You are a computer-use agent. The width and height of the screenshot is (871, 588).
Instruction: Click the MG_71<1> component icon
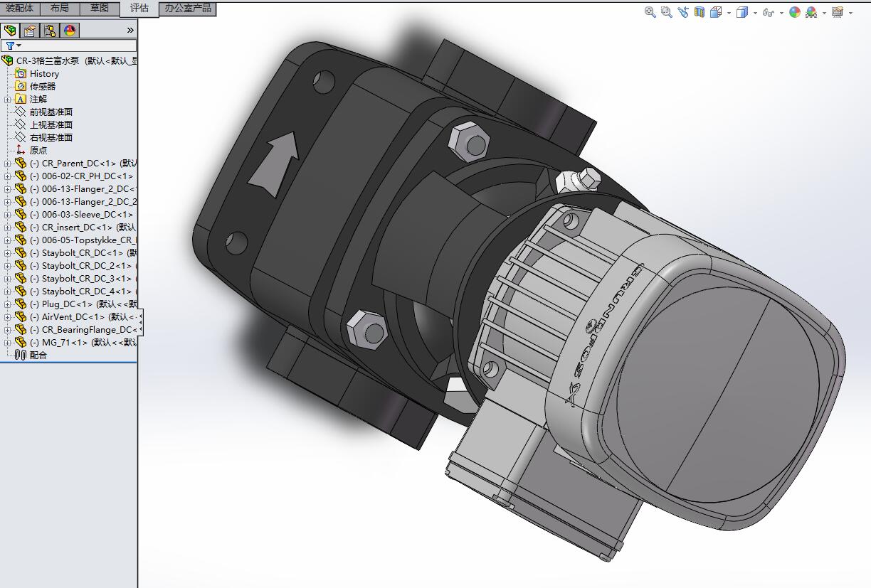point(21,342)
